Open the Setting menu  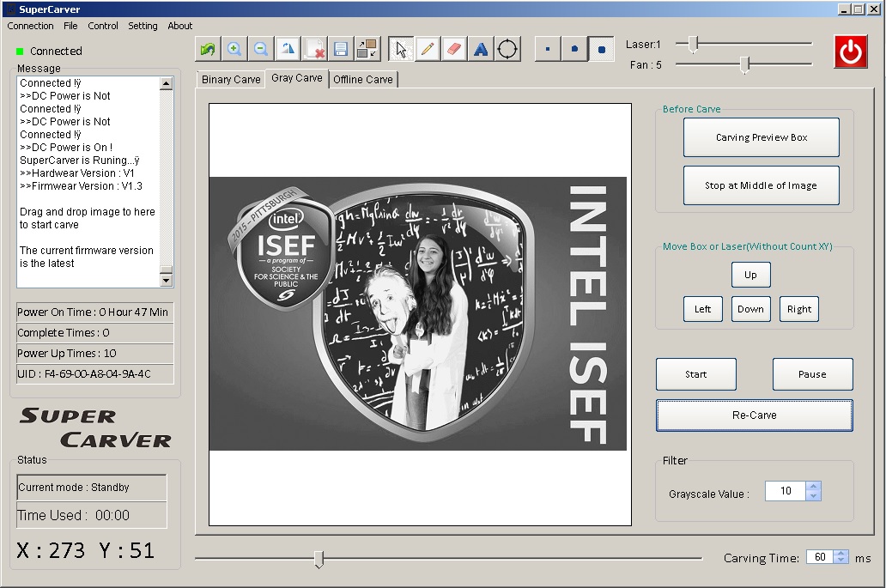[x=143, y=26]
